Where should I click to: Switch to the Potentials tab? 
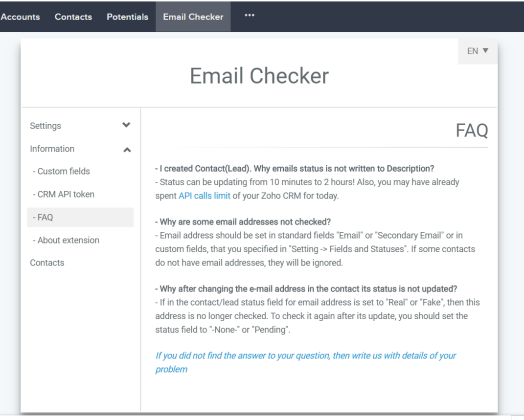point(127,16)
